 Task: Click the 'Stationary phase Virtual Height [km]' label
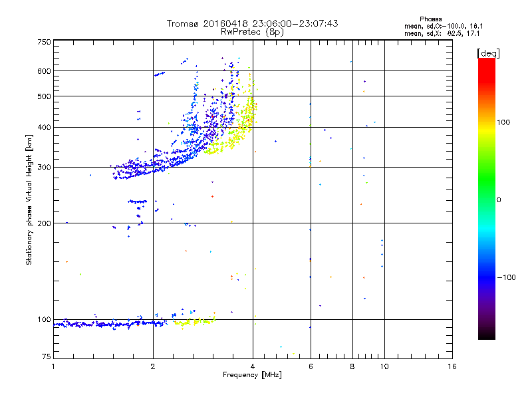coord(29,199)
